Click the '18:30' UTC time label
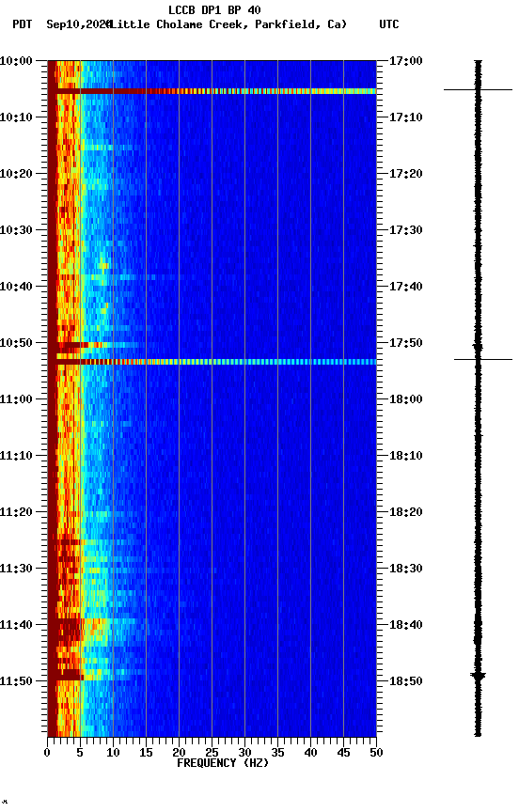 [406, 569]
